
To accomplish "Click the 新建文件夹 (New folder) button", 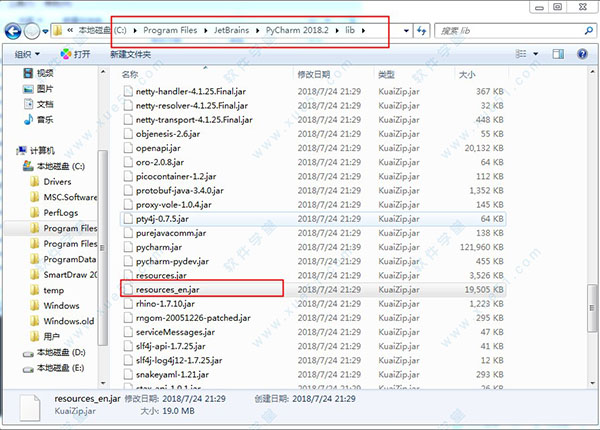I will [x=131, y=53].
